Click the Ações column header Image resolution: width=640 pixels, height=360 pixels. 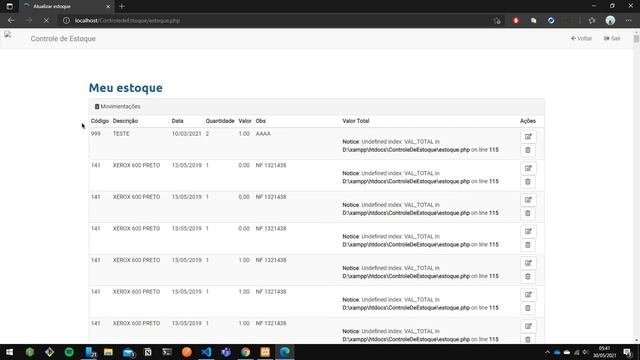[528, 121]
